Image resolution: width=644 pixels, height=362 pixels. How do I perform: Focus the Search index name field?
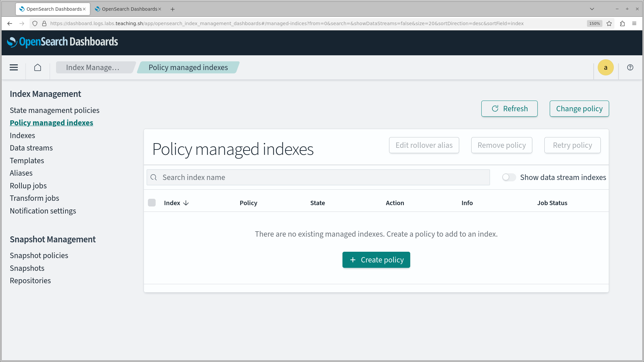click(322, 177)
